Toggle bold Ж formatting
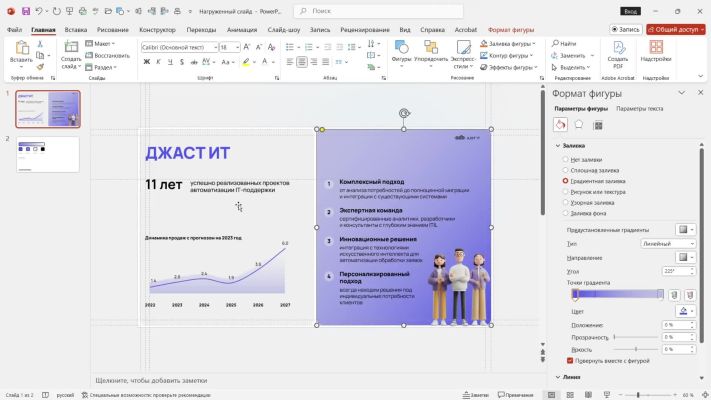The height and width of the screenshot is (400, 711). point(146,62)
